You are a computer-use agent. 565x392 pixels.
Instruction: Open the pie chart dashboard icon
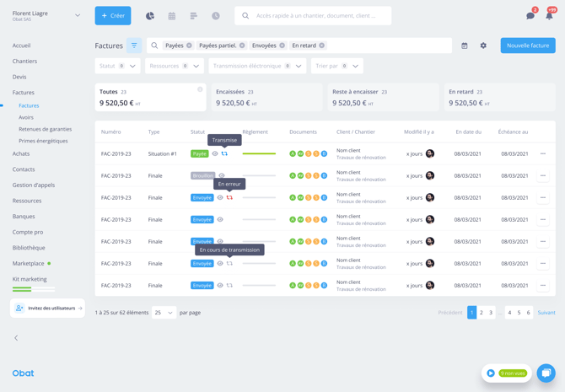(x=150, y=16)
